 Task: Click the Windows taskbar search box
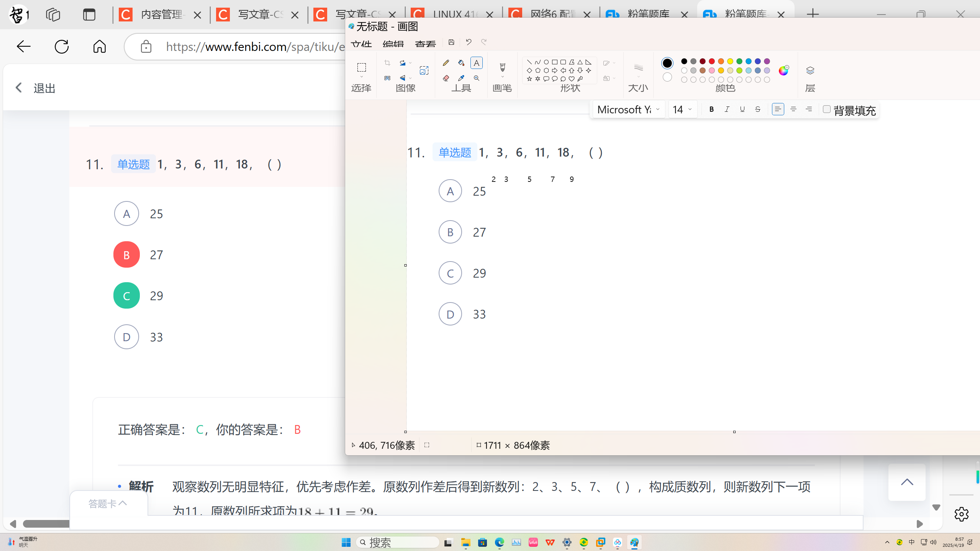[x=397, y=542]
